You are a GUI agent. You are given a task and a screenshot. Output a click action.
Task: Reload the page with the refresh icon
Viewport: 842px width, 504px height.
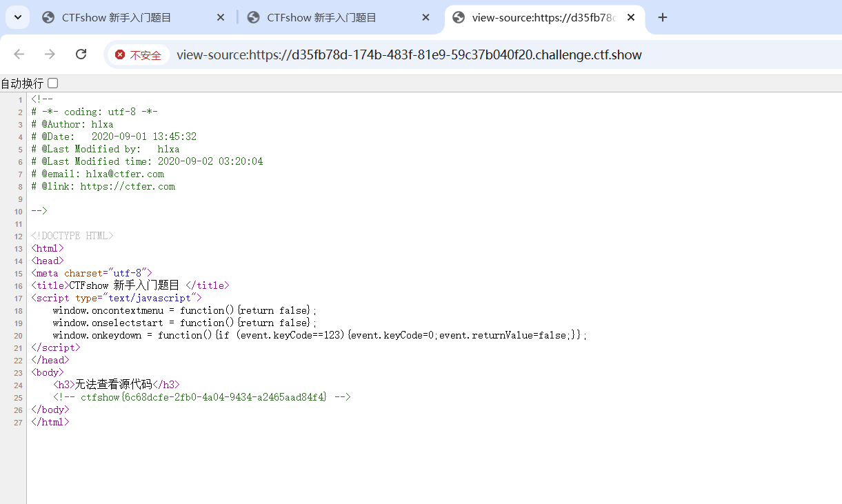point(81,54)
